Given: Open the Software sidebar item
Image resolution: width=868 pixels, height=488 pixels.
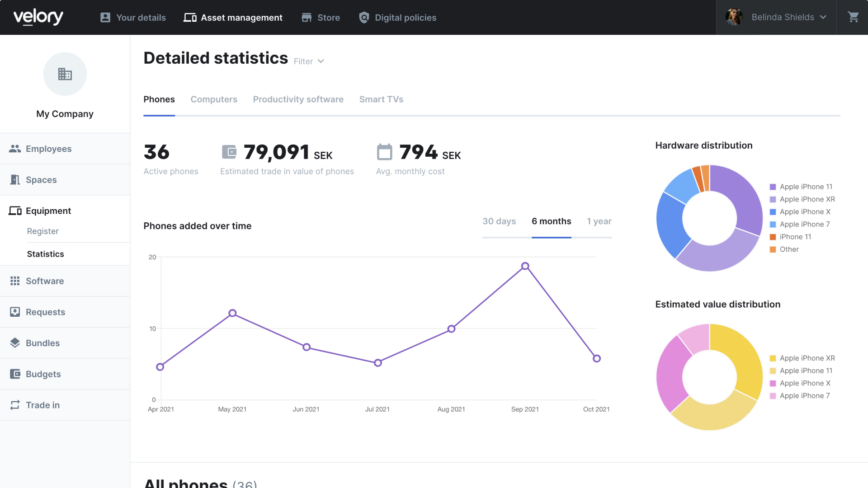Looking at the screenshot, I should [x=65, y=281].
